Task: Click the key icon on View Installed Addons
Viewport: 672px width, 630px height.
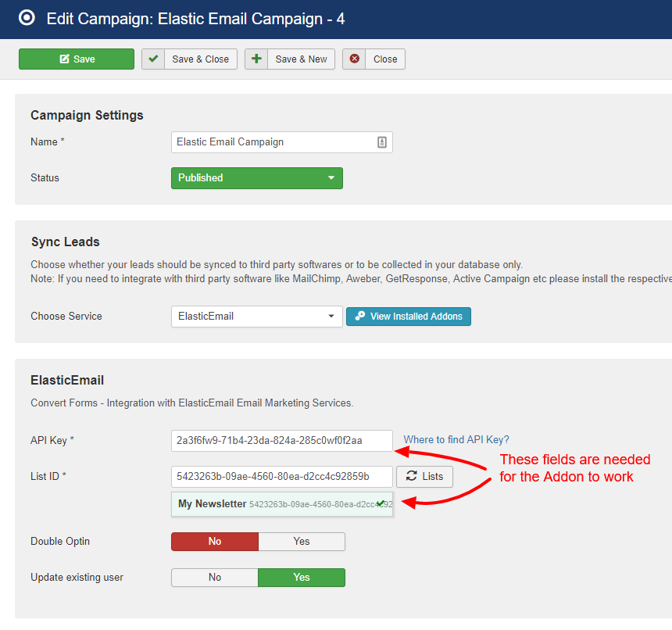Action: click(x=360, y=316)
